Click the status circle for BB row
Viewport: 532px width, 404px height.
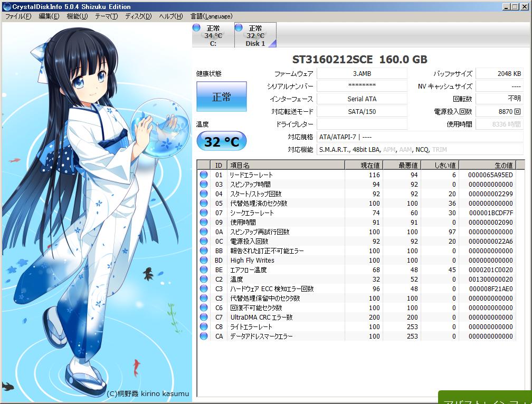click(204, 251)
